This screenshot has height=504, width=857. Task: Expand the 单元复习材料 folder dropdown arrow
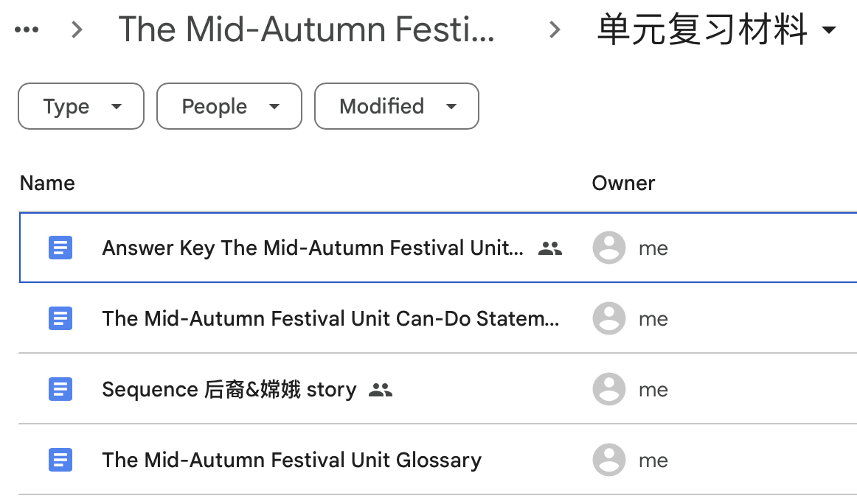(x=829, y=30)
